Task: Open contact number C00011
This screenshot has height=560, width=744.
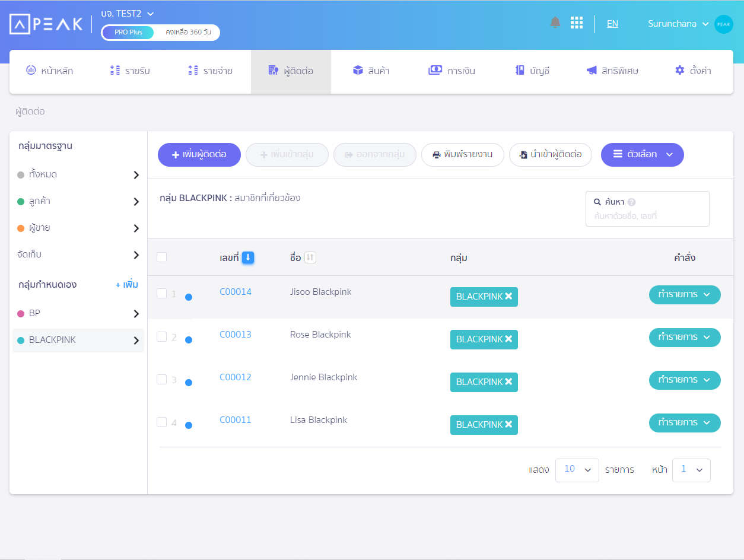Action: coord(236,420)
